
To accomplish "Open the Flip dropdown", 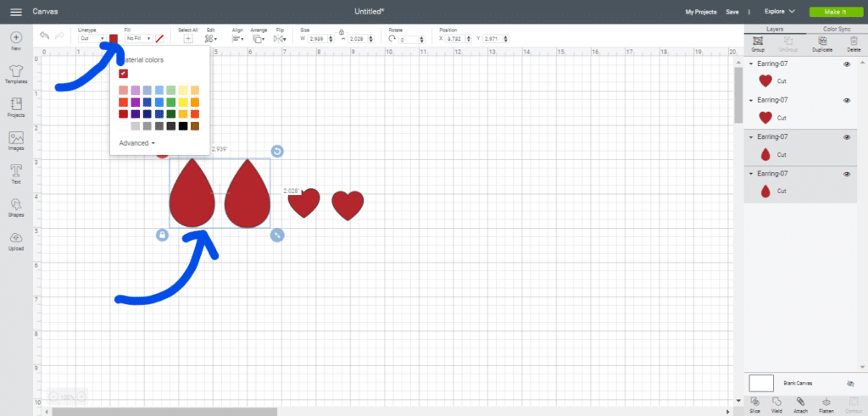I will (280, 39).
